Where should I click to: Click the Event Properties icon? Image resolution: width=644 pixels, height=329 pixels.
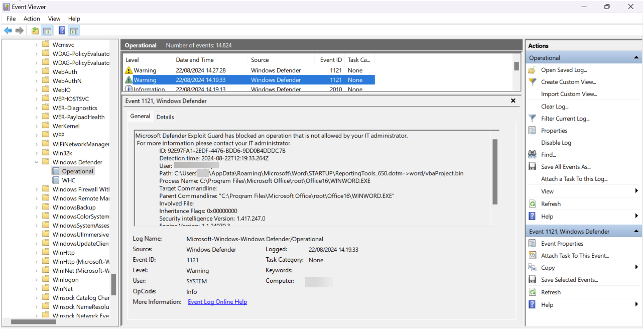533,244
